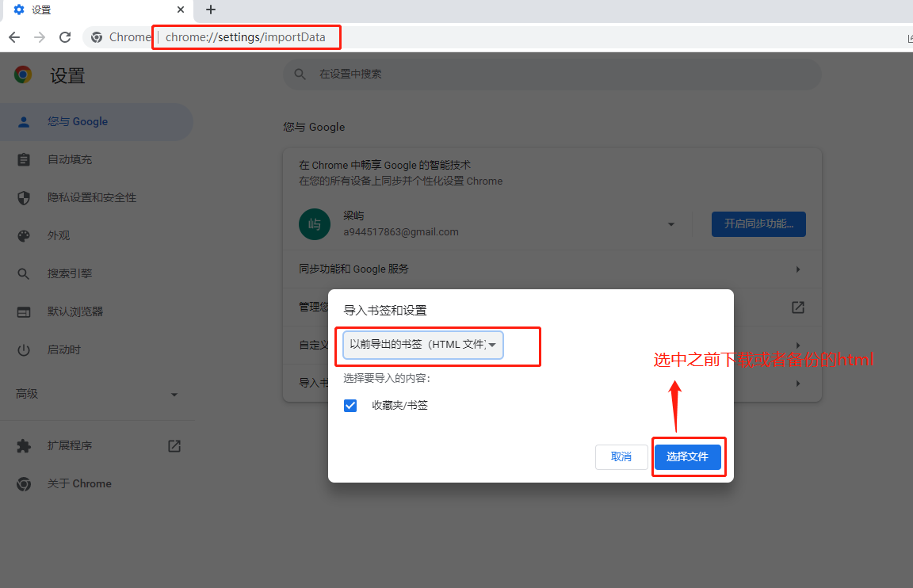The width and height of the screenshot is (913, 588).
Task: Click the 扩展程序 sidebar label
Action: [x=70, y=446]
